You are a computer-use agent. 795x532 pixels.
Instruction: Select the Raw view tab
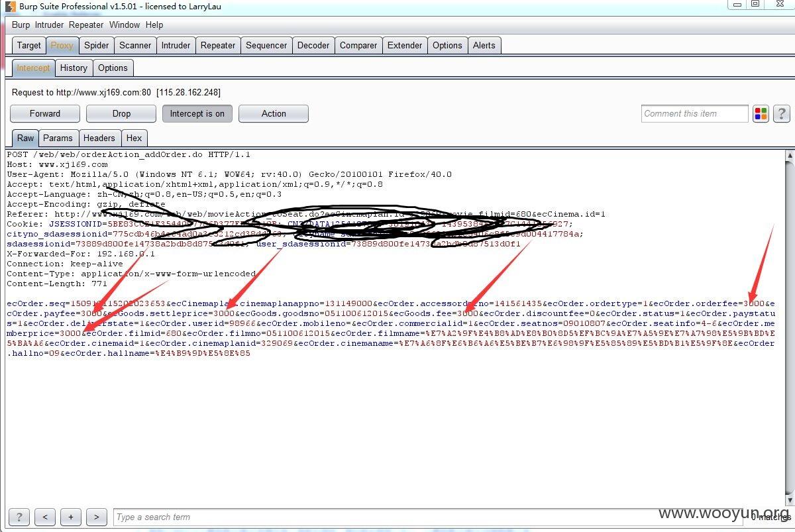coord(25,138)
